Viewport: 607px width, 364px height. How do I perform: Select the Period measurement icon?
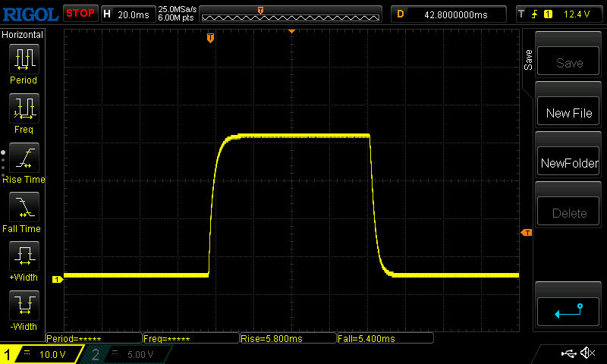coord(24,59)
